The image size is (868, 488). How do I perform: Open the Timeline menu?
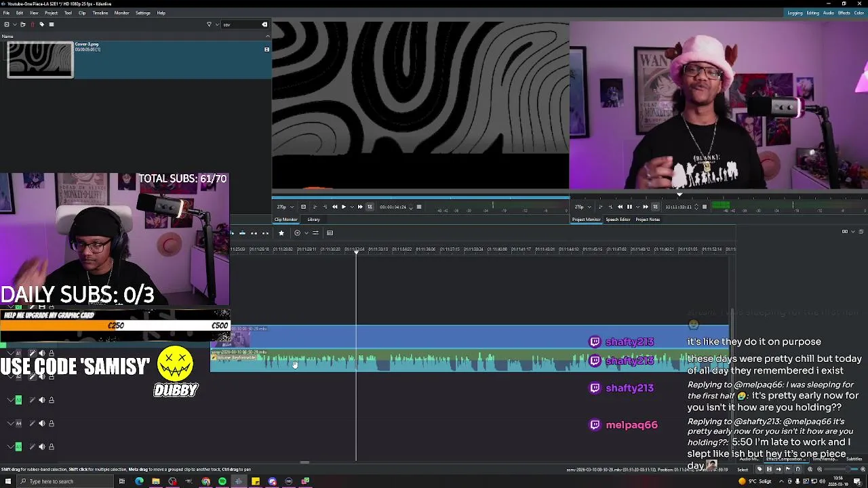click(100, 13)
